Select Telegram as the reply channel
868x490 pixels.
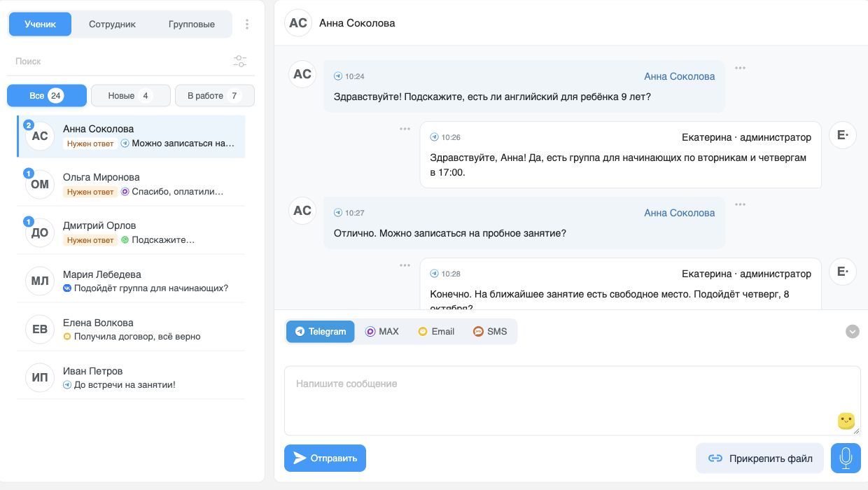point(321,332)
